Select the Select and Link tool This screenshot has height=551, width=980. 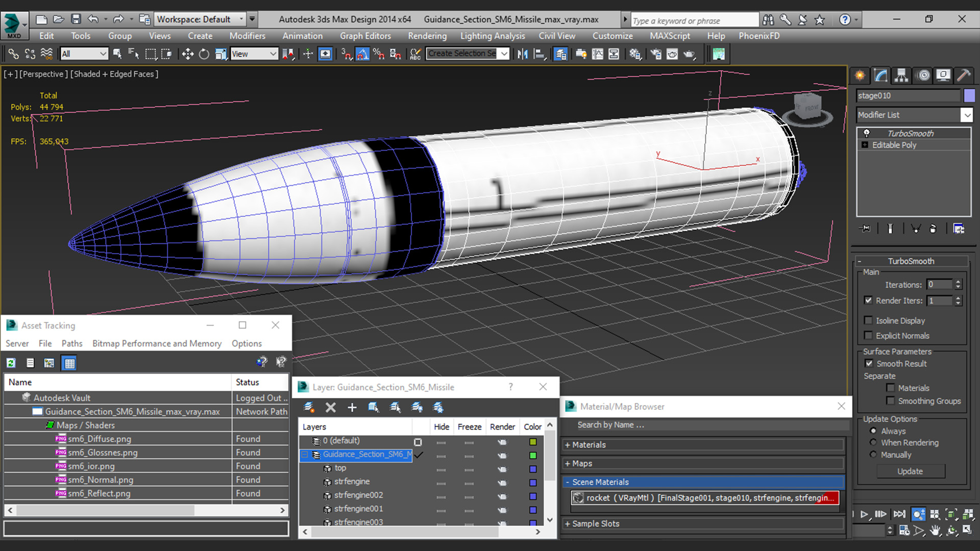coord(13,54)
